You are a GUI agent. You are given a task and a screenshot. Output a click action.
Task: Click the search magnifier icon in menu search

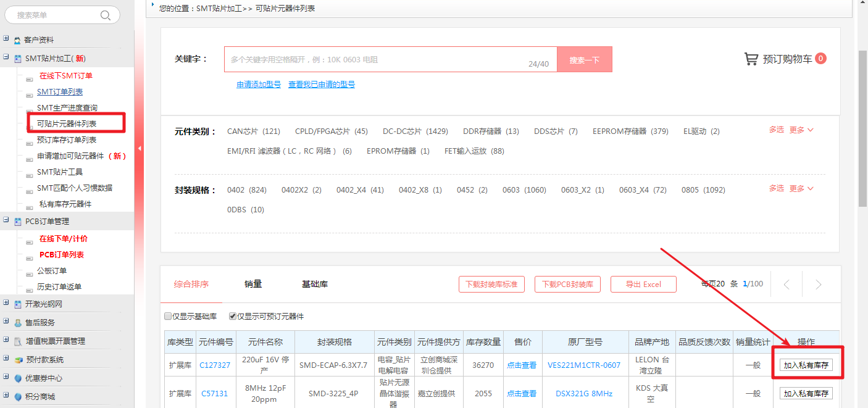click(x=106, y=15)
